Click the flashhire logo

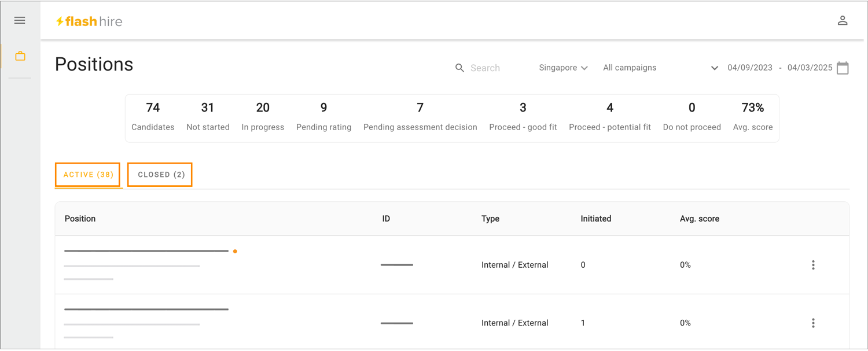[x=89, y=21]
